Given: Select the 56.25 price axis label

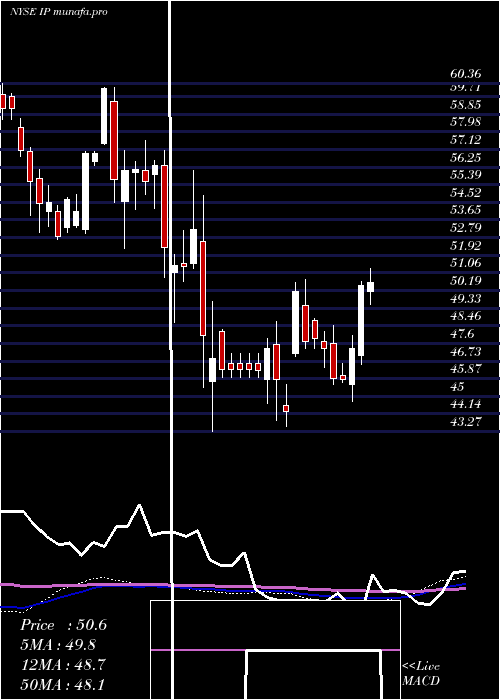Looking at the screenshot, I should [x=465, y=158].
